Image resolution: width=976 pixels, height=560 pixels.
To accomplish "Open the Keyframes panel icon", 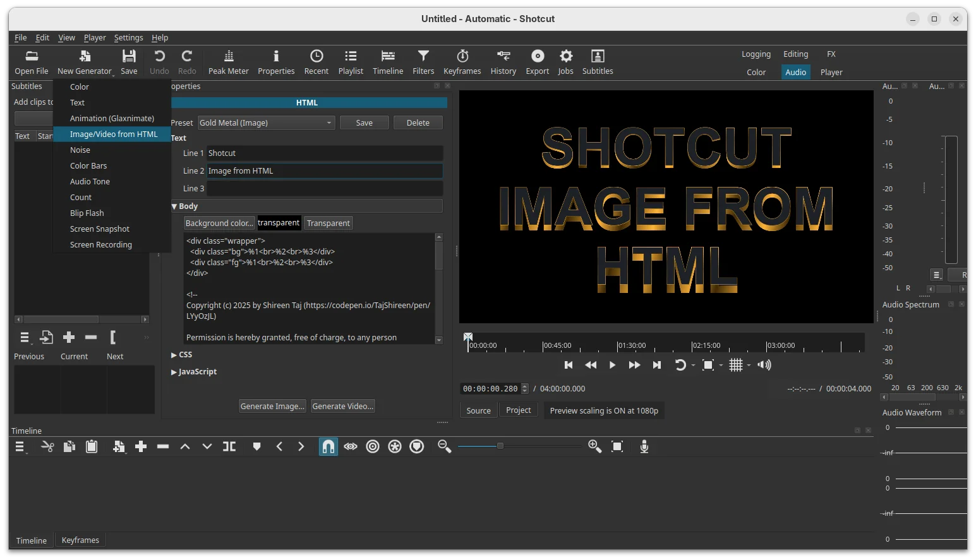I will [462, 63].
